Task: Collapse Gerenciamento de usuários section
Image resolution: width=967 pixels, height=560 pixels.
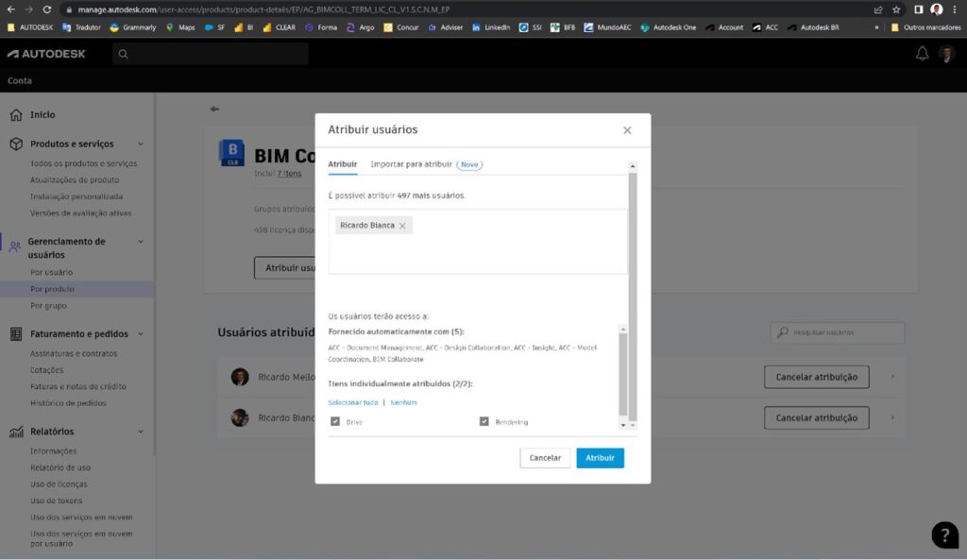Action: [141, 242]
